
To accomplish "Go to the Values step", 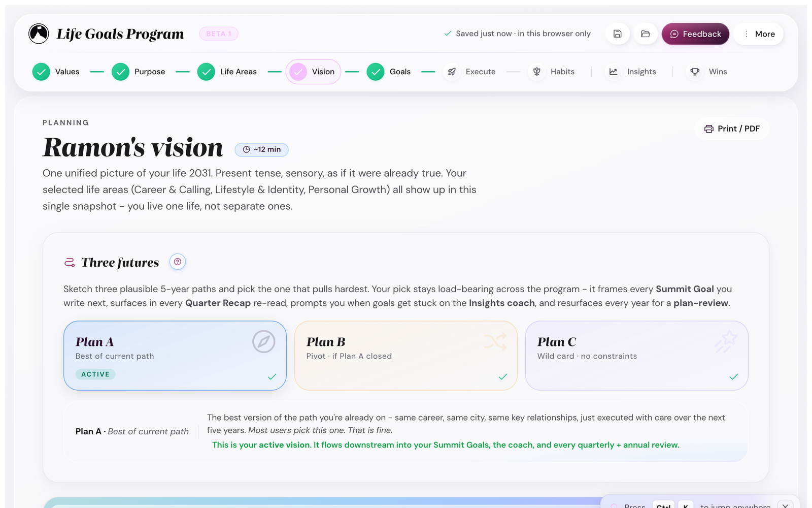I will 56,72.
